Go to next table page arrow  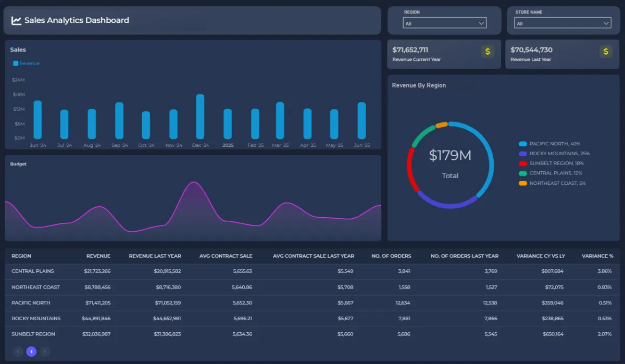[45, 352]
